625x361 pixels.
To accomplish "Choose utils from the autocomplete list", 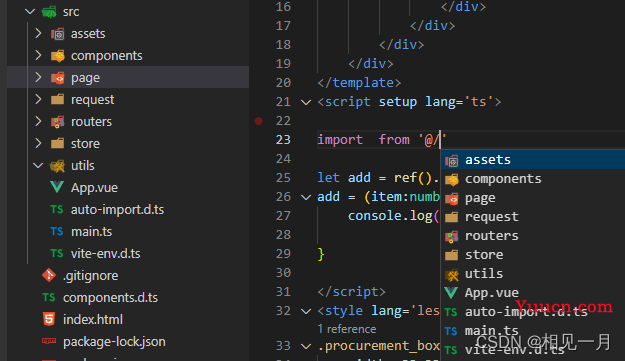I will 533,274.
